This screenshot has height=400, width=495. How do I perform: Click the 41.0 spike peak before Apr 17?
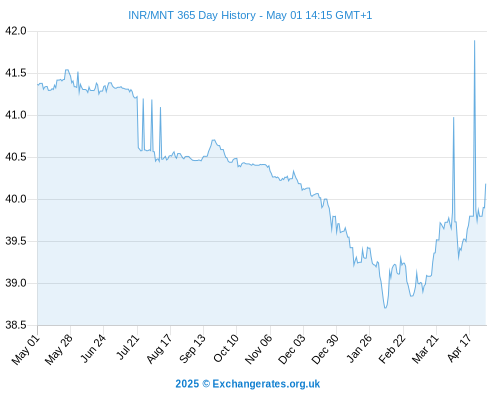(453, 118)
